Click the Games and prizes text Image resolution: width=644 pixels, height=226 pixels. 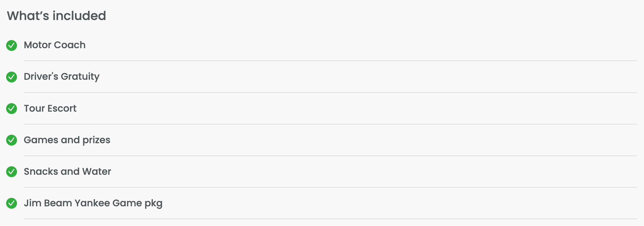[67, 140]
